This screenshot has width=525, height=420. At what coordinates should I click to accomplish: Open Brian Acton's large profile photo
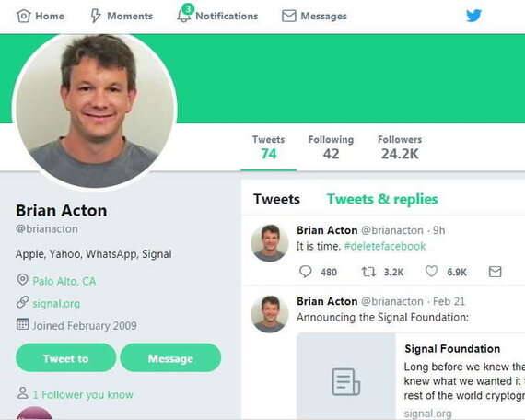(95, 110)
